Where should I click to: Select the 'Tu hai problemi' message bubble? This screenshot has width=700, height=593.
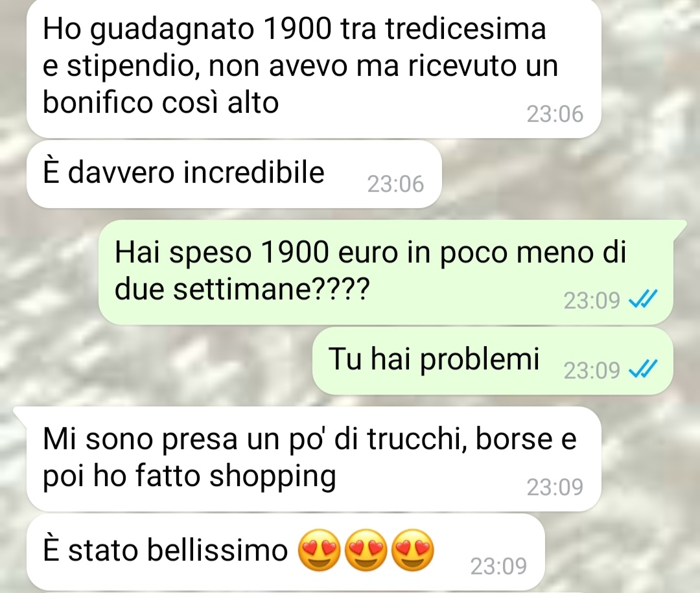493,361
